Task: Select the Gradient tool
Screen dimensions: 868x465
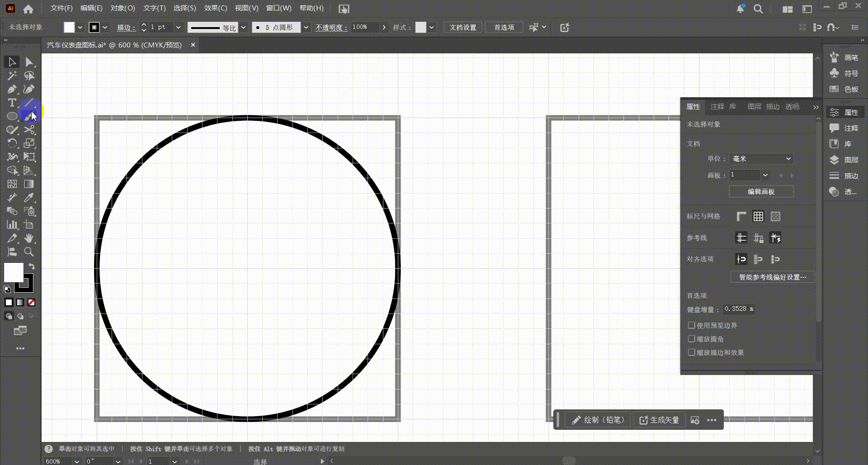Action: pyautogui.click(x=29, y=184)
